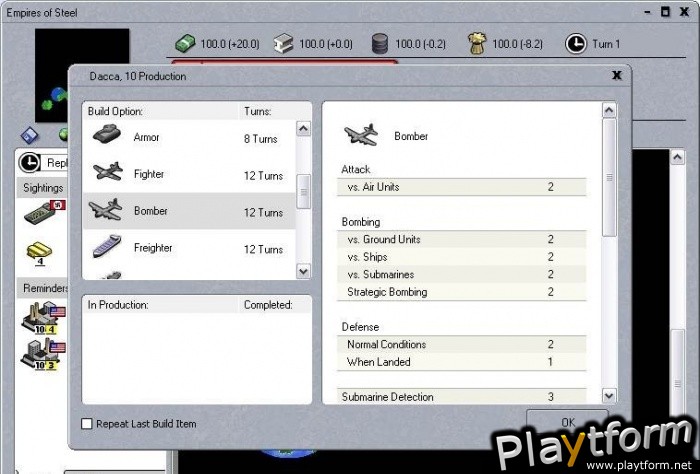The height and width of the screenshot is (474, 700).
Task: Click the Turn 1 clock icon
Action: pyautogui.click(x=576, y=44)
